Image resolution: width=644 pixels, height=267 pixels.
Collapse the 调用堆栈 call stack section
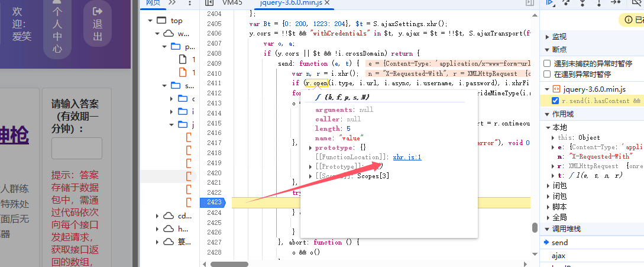pyautogui.click(x=547, y=229)
